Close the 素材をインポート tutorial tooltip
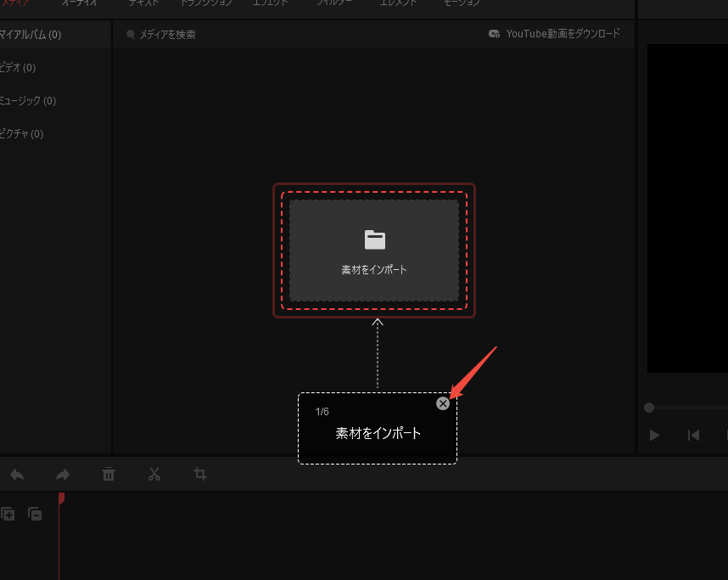 442,403
